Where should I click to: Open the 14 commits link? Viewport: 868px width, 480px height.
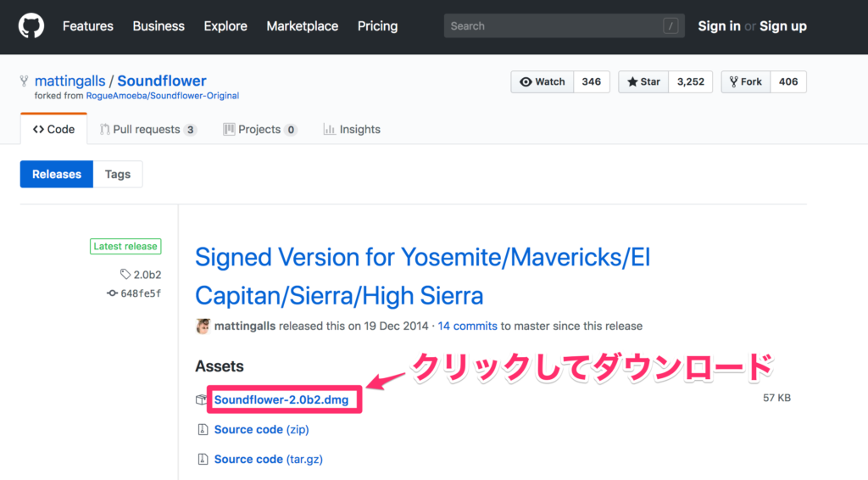click(x=467, y=327)
